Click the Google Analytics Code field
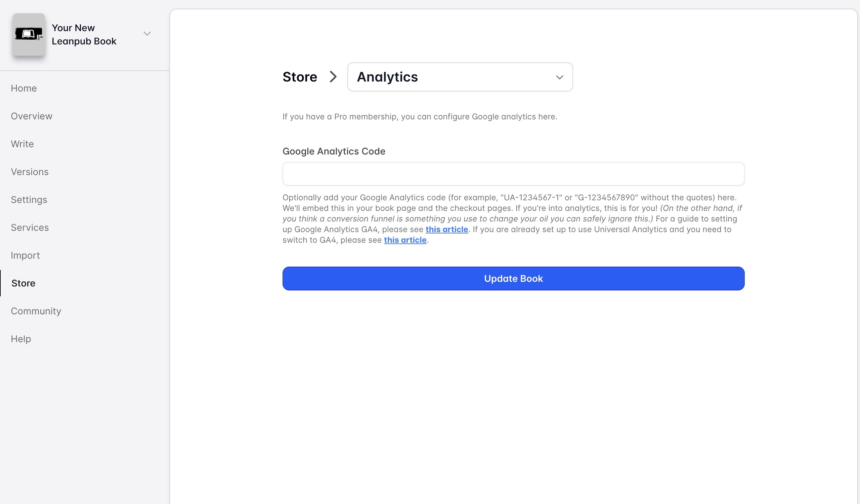Image resolution: width=860 pixels, height=504 pixels. (513, 174)
